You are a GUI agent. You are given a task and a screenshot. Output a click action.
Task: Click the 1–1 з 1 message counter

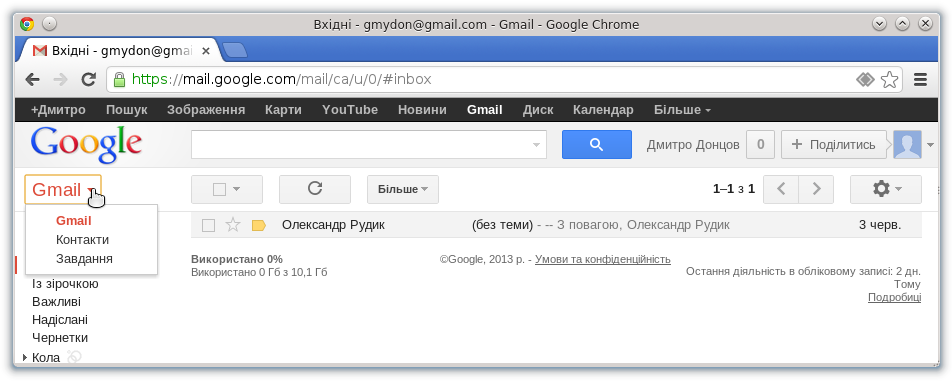point(733,189)
